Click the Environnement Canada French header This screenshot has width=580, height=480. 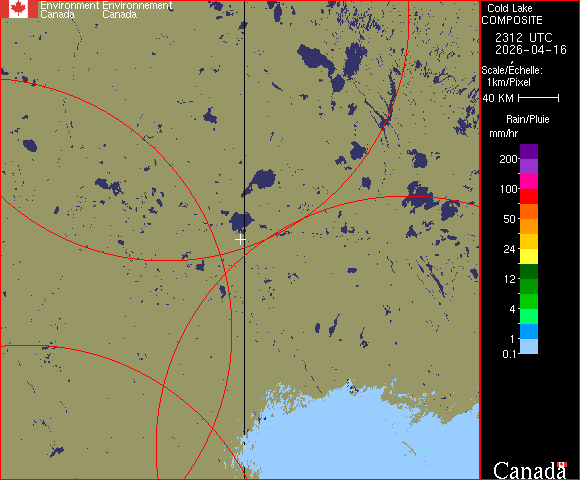pos(137,10)
